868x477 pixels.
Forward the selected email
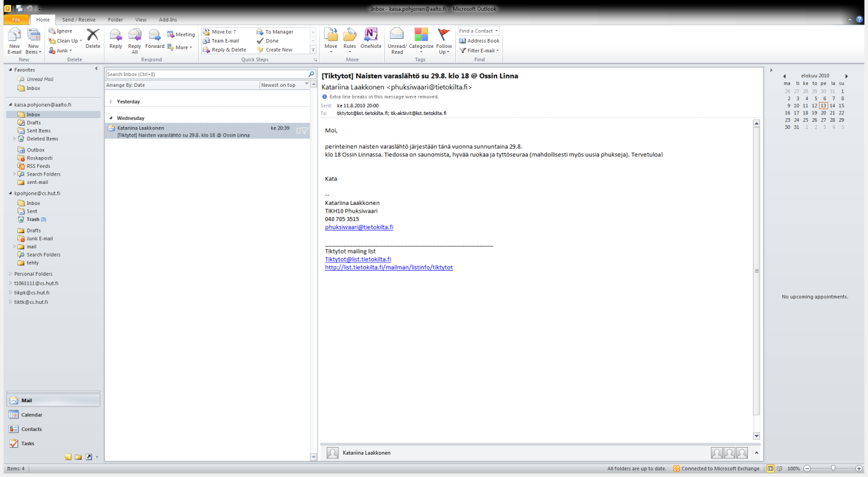pos(155,39)
